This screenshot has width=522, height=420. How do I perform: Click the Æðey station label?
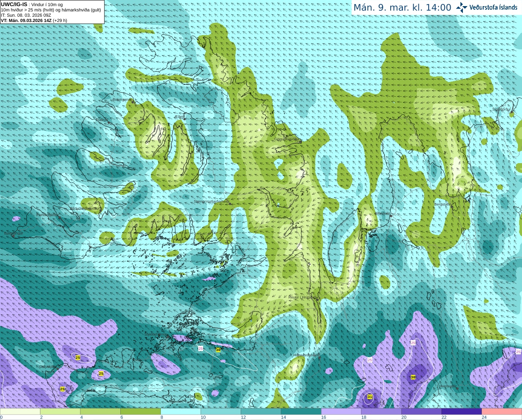click(x=179, y=117)
